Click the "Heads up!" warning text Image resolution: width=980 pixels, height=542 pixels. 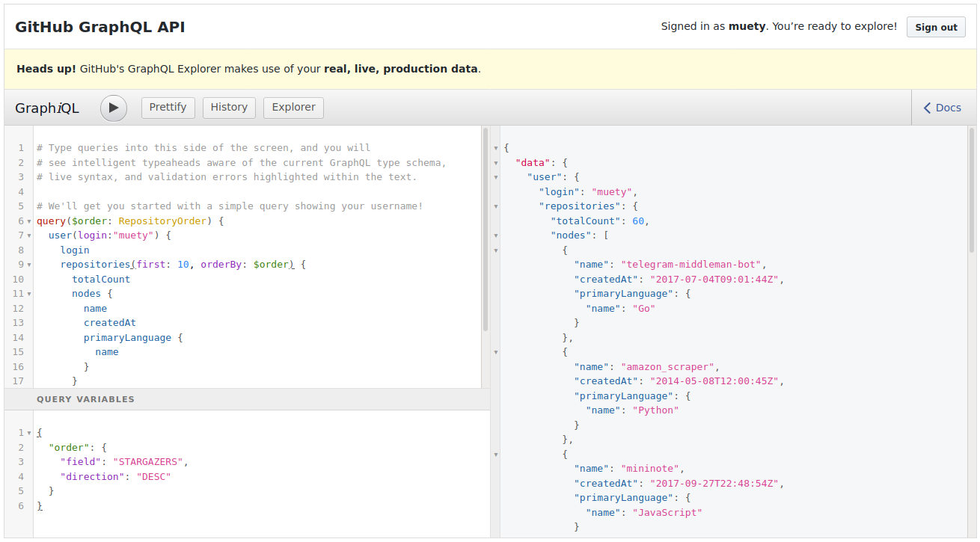pos(46,69)
